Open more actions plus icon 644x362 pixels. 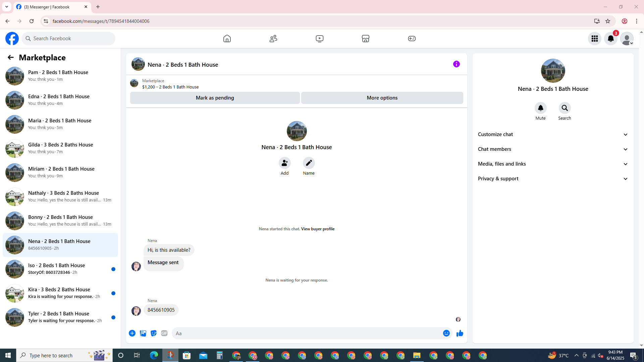[132, 333]
